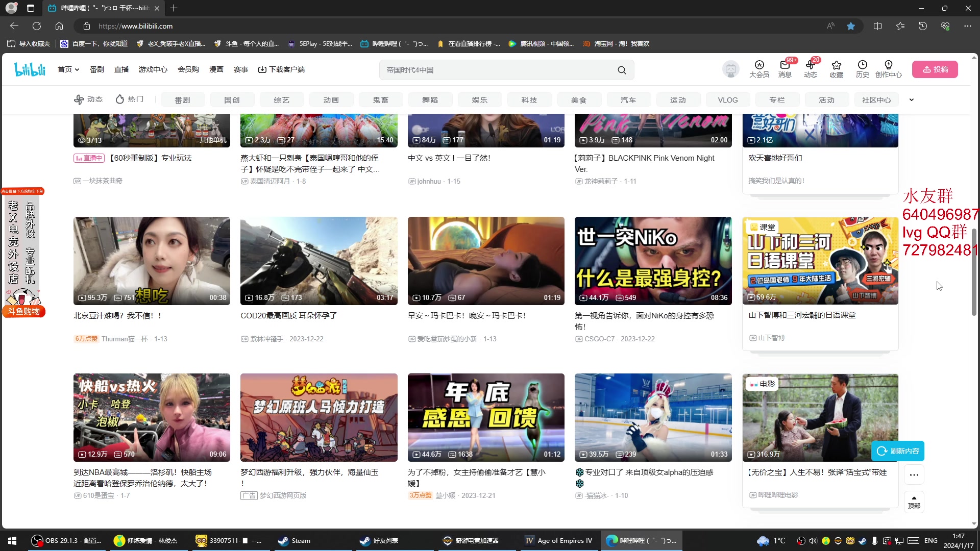
Task: Expand more categories via the right chevron
Action: [912, 99]
